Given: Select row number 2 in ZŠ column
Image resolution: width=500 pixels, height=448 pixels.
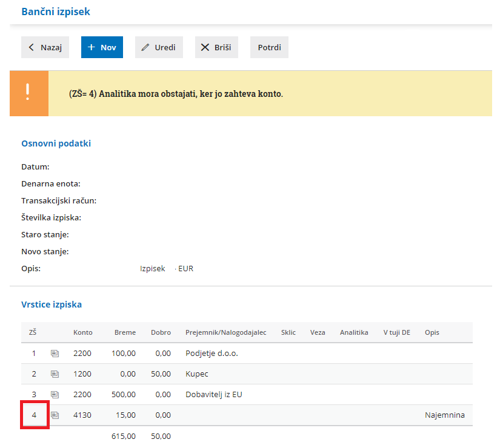Looking at the screenshot, I should coord(34,374).
